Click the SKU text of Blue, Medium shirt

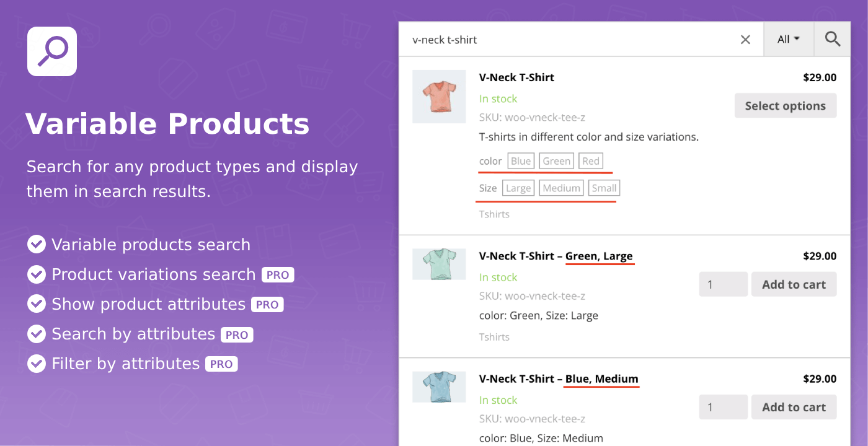point(533,418)
